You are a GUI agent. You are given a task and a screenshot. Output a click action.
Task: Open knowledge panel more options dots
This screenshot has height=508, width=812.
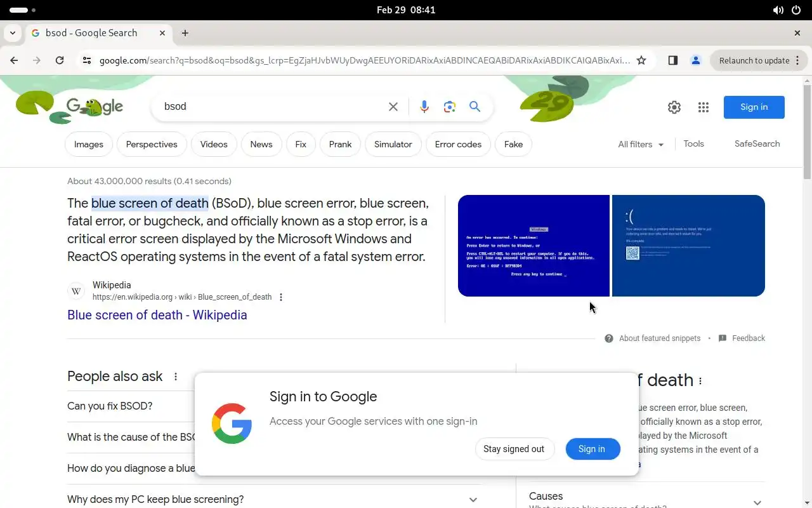[x=700, y=381]
